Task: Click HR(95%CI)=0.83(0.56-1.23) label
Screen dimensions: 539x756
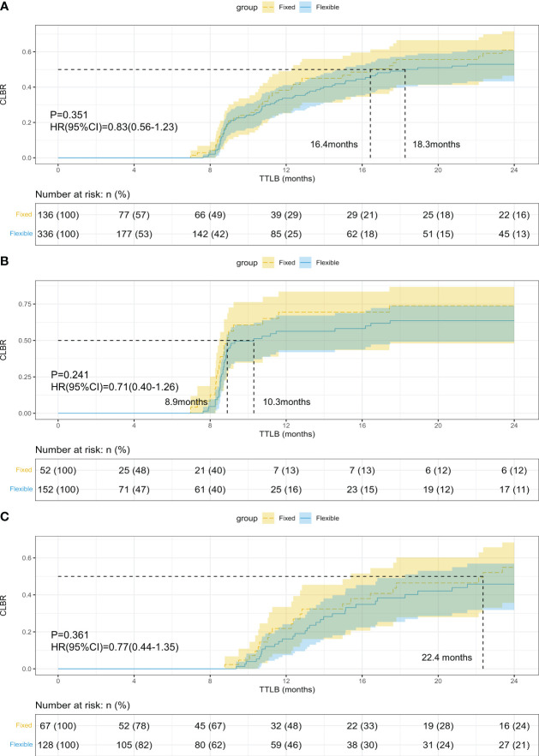Action: tap(114, 128)
